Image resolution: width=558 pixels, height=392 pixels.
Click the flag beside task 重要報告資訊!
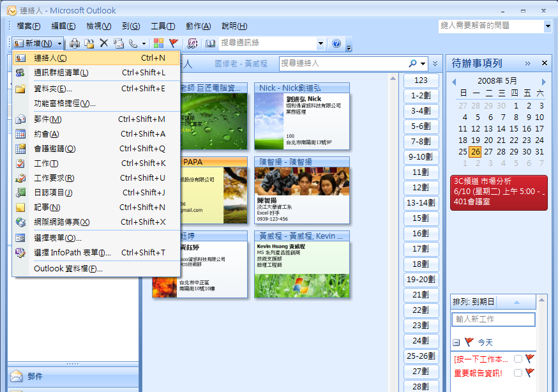click(x=530, y=372)
